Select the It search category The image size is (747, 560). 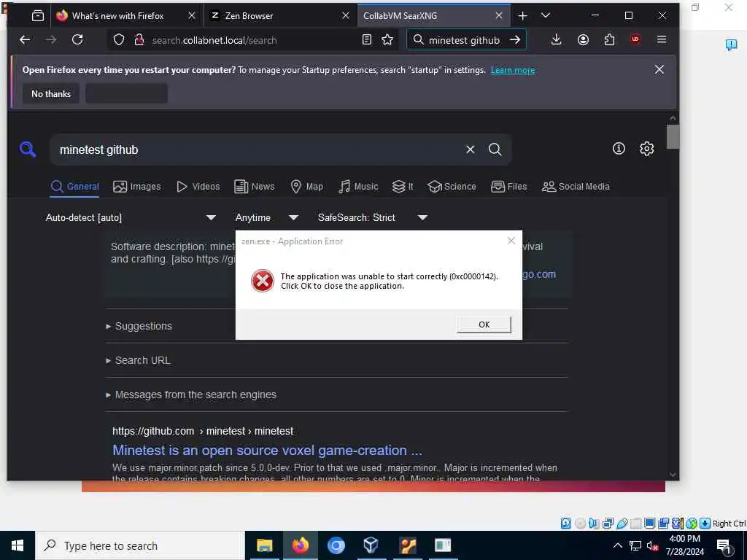pyautogui.click(x=403, y=187)
